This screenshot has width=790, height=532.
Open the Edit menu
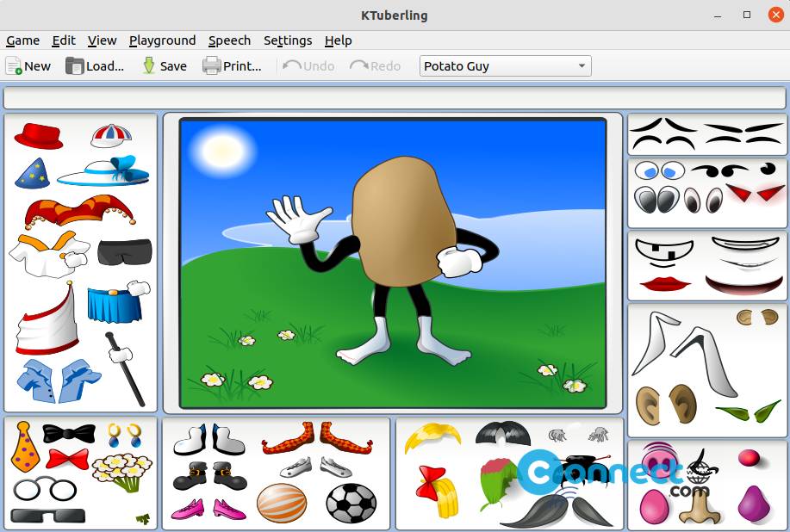pos(64,40)
